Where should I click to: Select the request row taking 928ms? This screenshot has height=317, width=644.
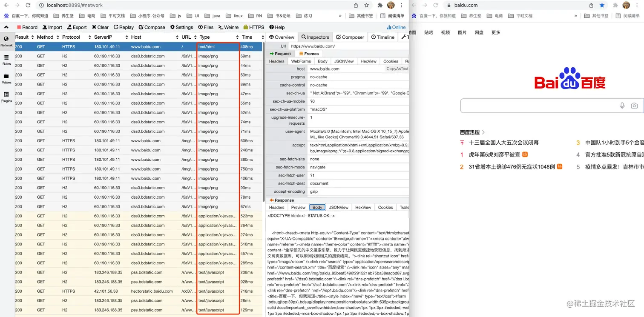(138, 282)
